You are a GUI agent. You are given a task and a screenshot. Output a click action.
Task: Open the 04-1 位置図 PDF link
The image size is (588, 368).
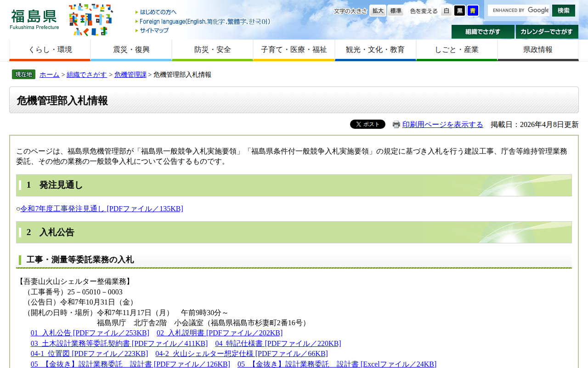90,354
